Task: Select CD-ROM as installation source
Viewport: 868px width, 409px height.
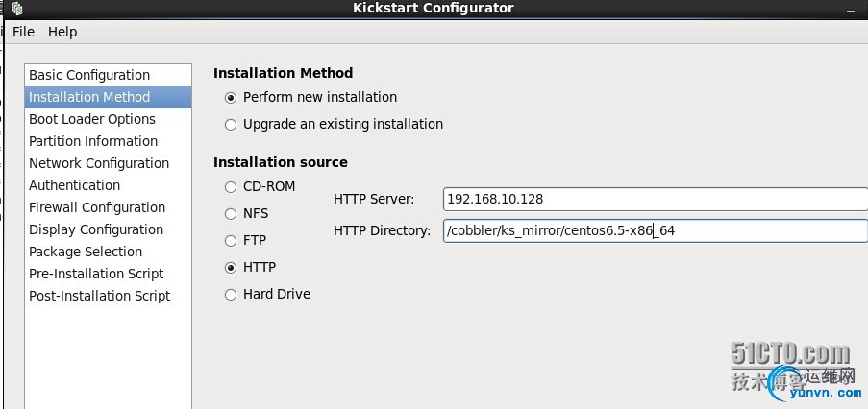Action: (230, 187)
